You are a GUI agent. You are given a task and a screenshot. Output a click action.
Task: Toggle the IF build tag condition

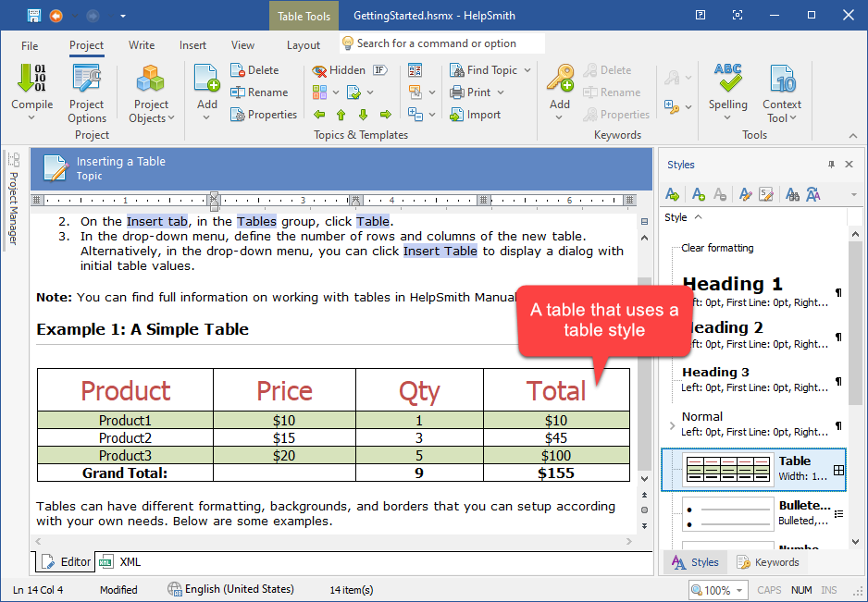pos(379,70)
